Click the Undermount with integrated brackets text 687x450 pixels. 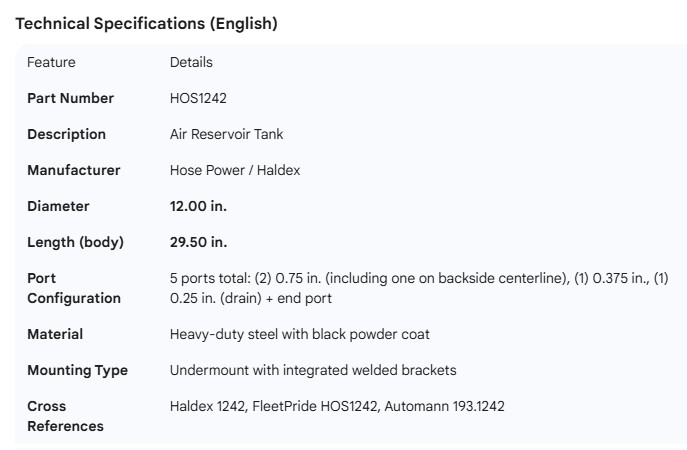pyautogui.click(x=313, y=370)
